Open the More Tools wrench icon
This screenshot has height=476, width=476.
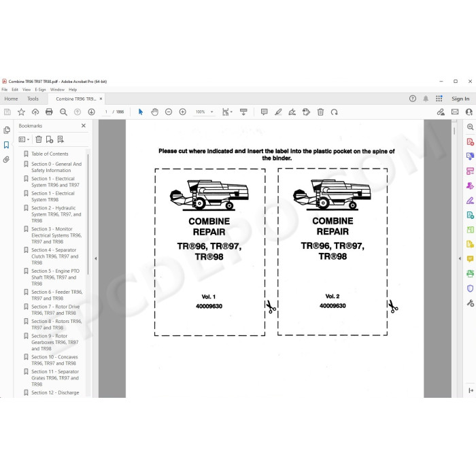pos(470,303)
